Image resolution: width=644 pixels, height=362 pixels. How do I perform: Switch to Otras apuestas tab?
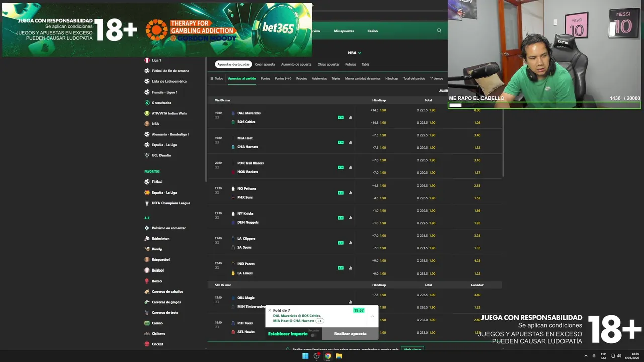[329, 64]
